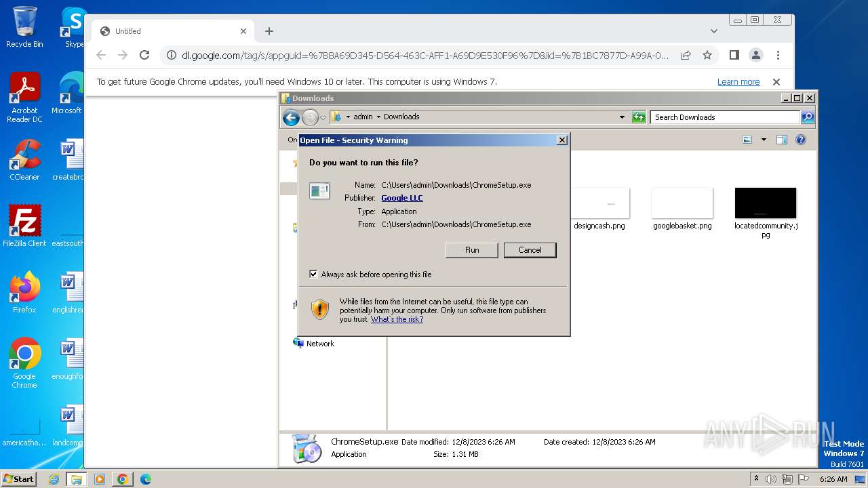The height and width of the screenshot is (488, 868).
Task: Expand the Explorer address bar history dropdown
Action: point(622,117)
